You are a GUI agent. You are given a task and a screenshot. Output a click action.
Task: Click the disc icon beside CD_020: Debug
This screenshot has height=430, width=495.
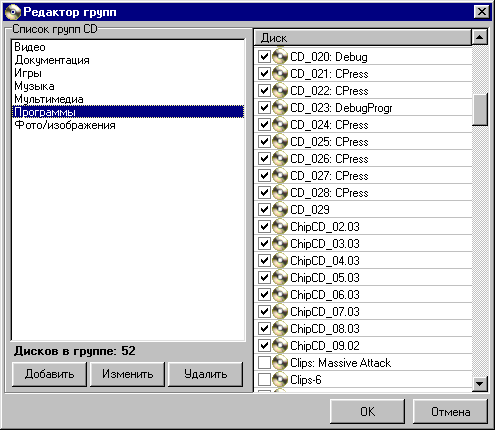point(280,57)
